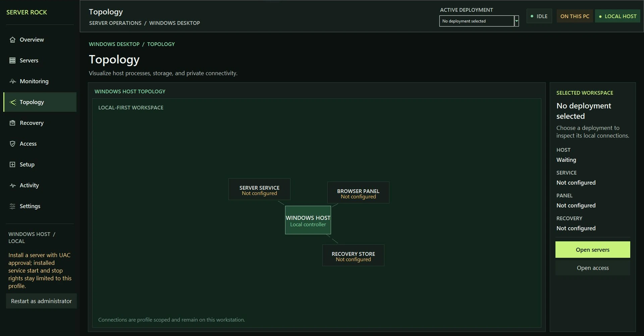Open the Monitoring section
The image size is (644, 336).
[x=40, y=81]
